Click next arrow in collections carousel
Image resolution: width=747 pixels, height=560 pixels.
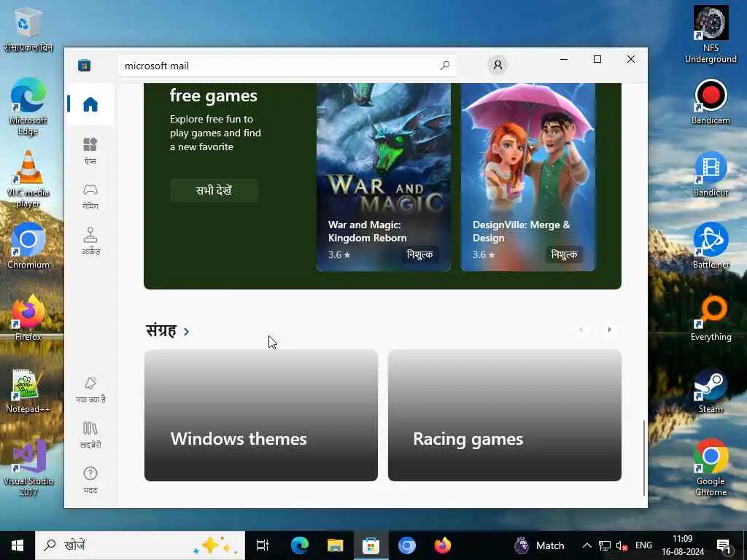coord(609,330)
